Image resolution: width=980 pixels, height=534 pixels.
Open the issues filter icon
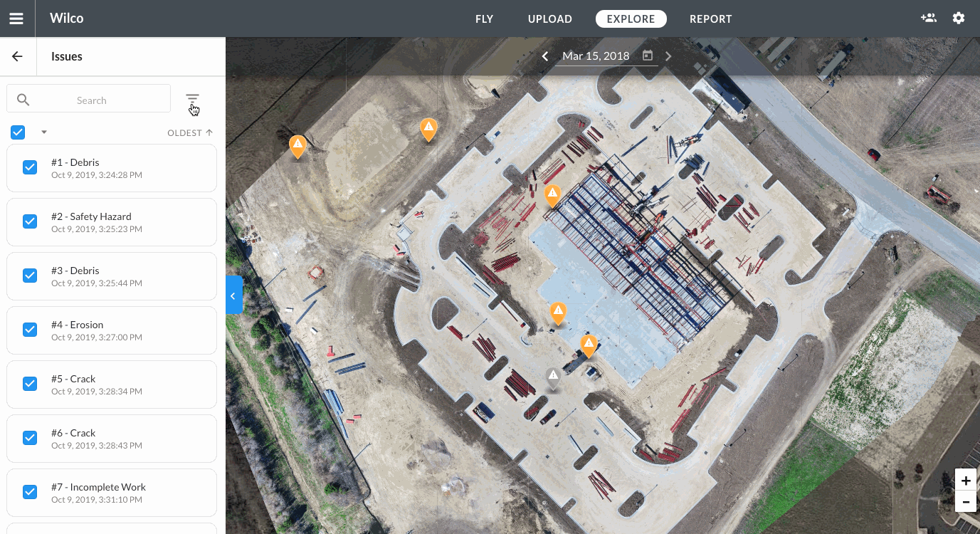[x=192, y=98]
